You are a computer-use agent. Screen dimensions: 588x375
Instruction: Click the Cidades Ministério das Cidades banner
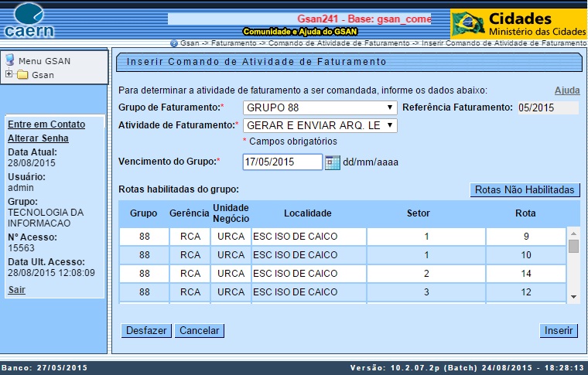coord(518,24)
